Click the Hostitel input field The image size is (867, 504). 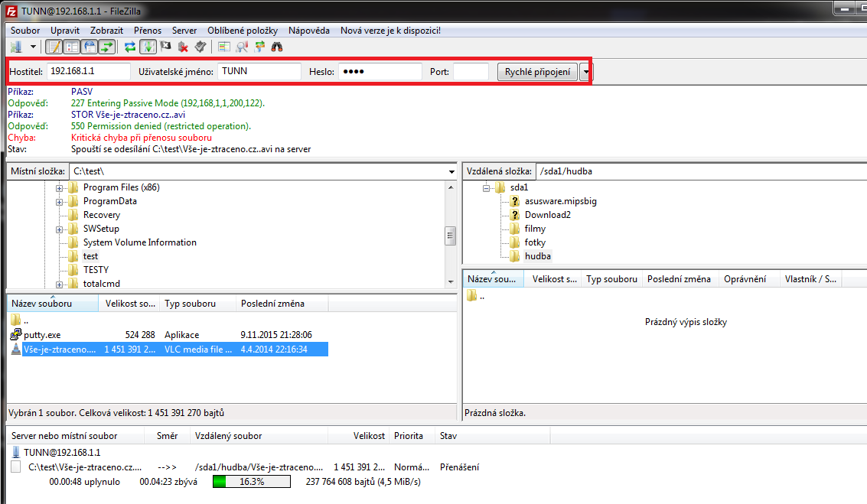[89, 72]
